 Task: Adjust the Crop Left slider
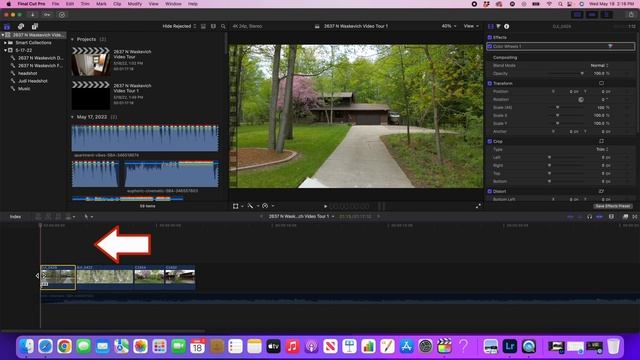(566, 157)
